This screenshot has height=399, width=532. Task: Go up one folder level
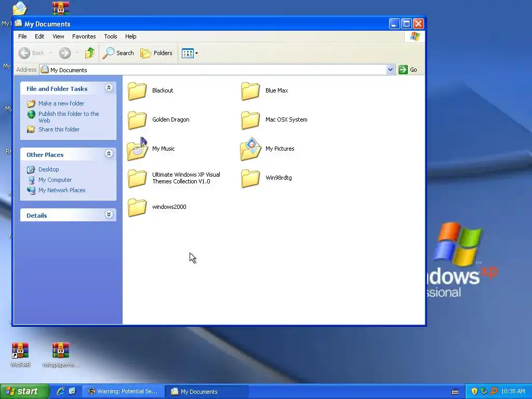pos(90,53)
